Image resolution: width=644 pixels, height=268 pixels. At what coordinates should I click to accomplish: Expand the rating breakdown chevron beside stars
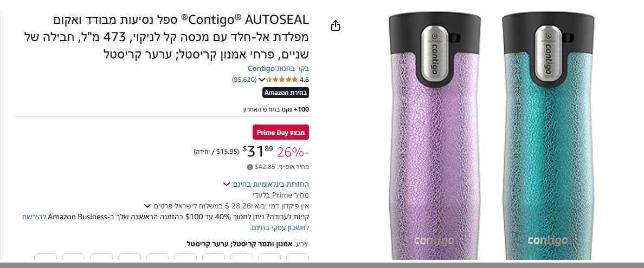pyautogui.click(x=262, y=80)
